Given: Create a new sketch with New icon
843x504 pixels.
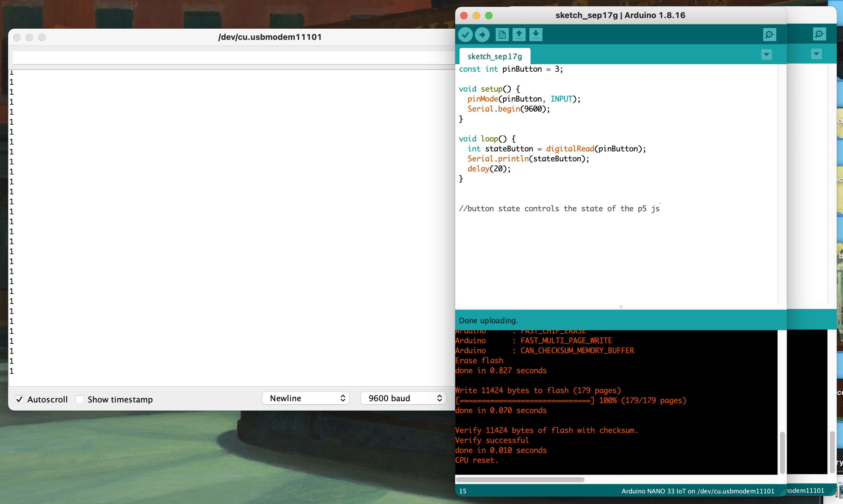Looking at the screenshot, I should pos(502,35).
